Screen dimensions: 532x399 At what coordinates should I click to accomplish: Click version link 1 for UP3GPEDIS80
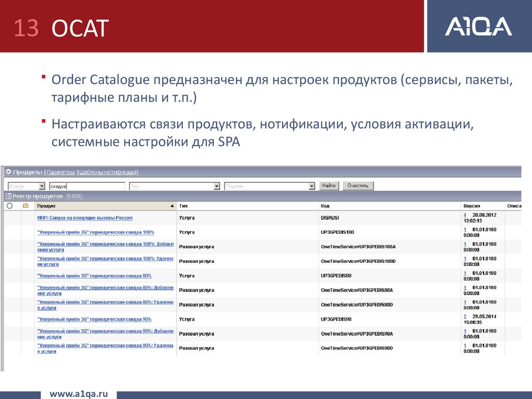coord(465,273)
